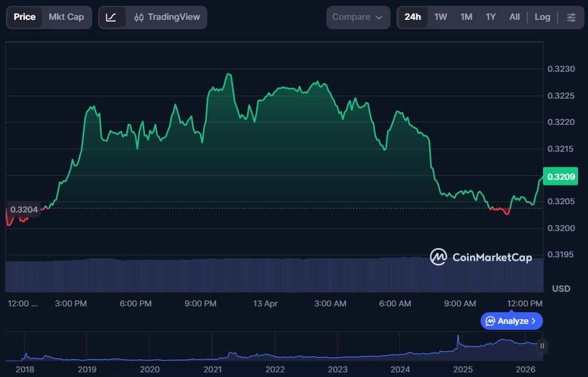This screenshot has height=377, width=588.
Task: Select the 24h time range
Action: click(x=412, y=18)
